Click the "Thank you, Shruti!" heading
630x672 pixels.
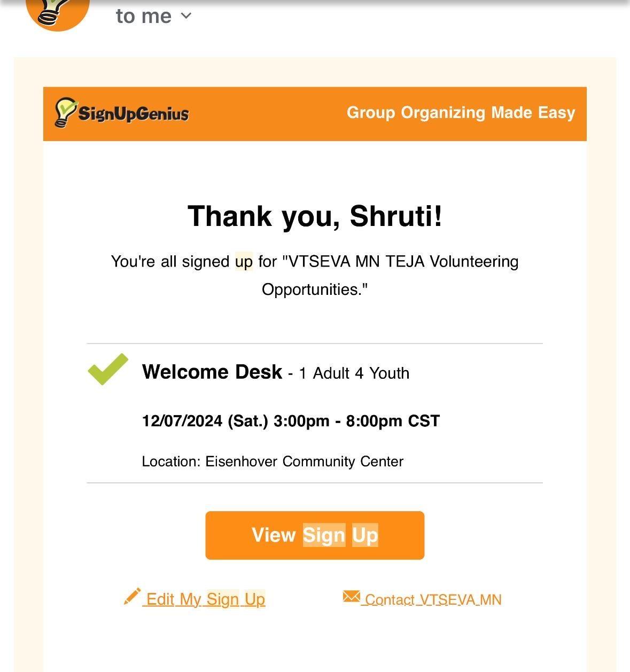tap(315, 216)
